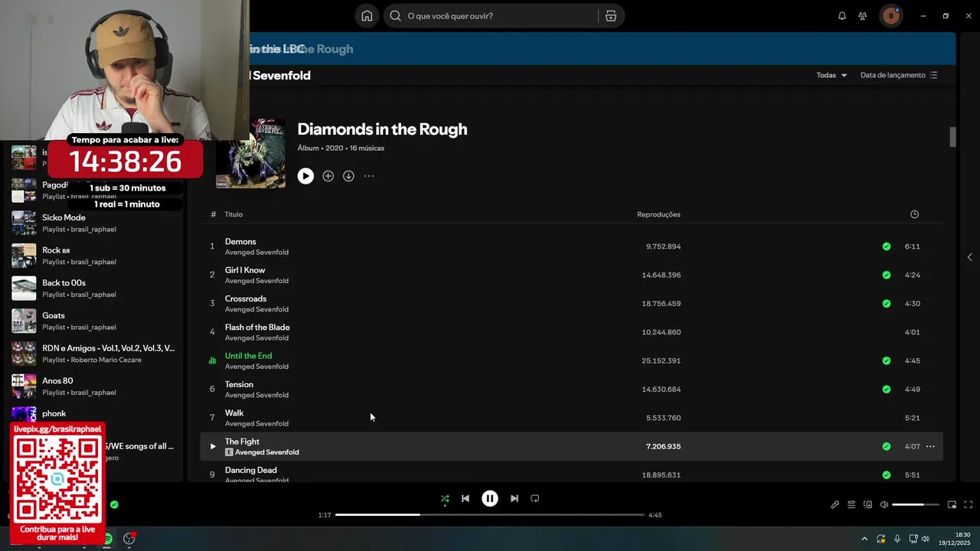Open the Data de lançamento sort menu
This screenshot has height=551, width=980.
tap(899, 75)
